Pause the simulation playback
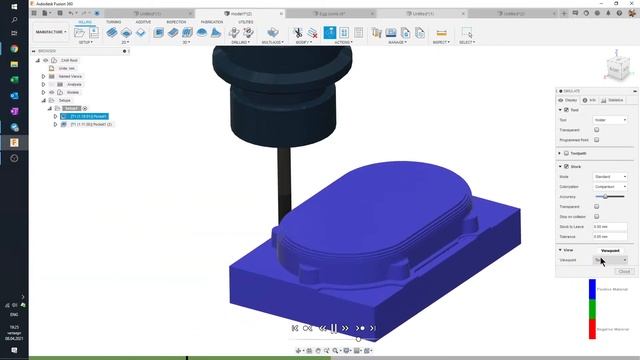This screenshot has width=640, height=360. coord(334,328)
